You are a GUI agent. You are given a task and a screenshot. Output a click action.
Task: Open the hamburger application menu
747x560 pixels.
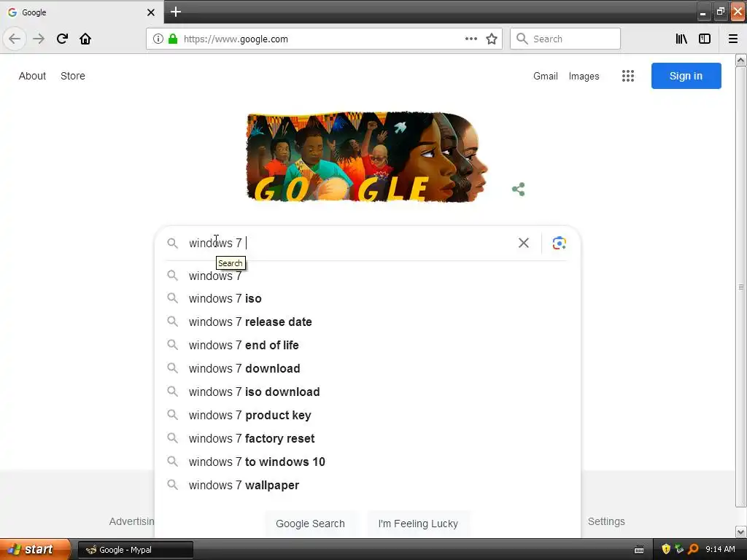point(733,39)
